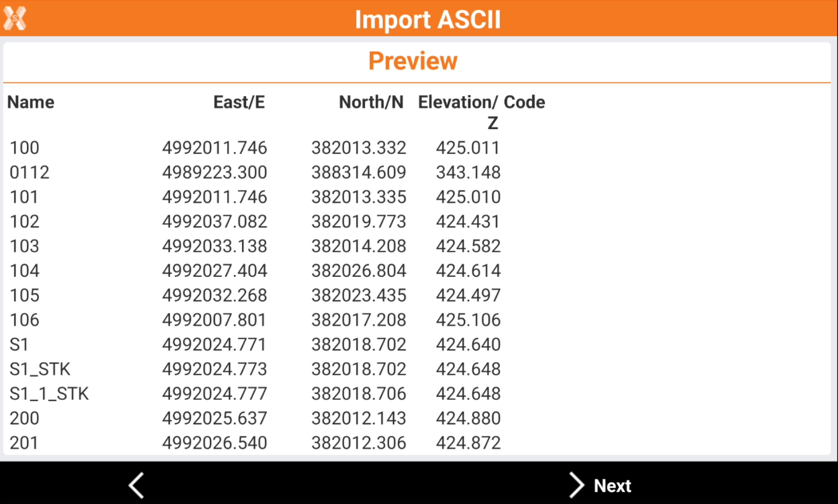
Task: Select point row named S1
Action: [19, 345]
